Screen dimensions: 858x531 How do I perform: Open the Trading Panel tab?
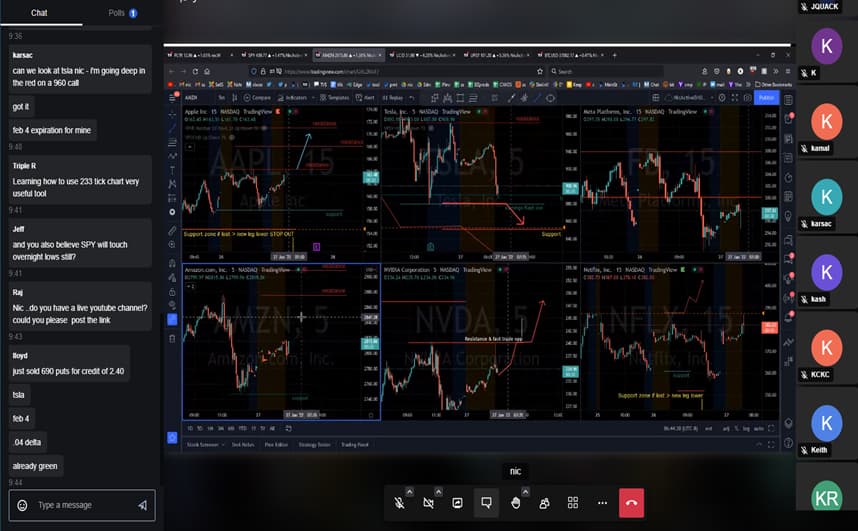tap(355, 445)
